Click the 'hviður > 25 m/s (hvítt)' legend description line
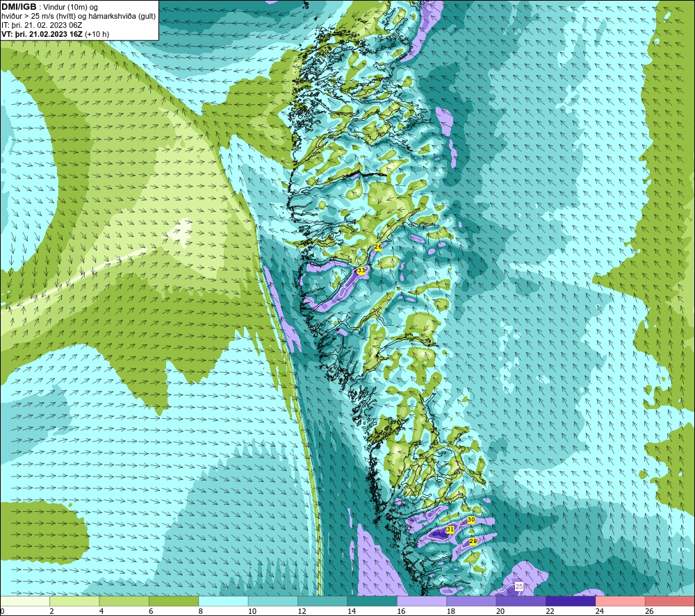This screenshot has height=616, width=695. point(79,17)
